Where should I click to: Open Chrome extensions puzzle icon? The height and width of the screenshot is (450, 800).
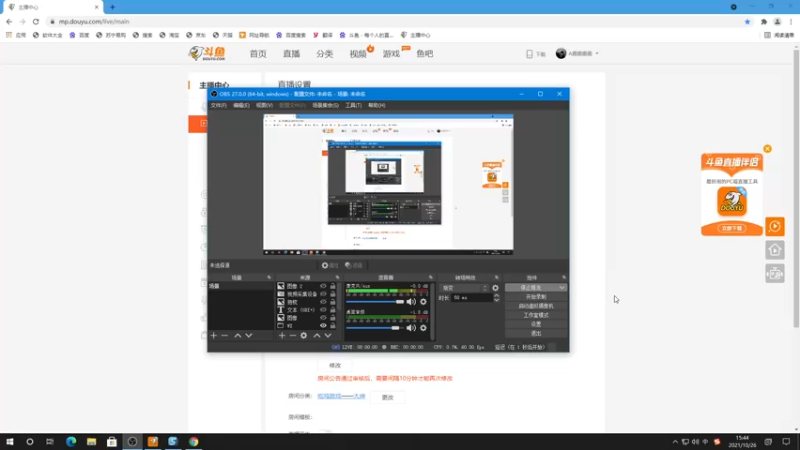click(764, 21)
